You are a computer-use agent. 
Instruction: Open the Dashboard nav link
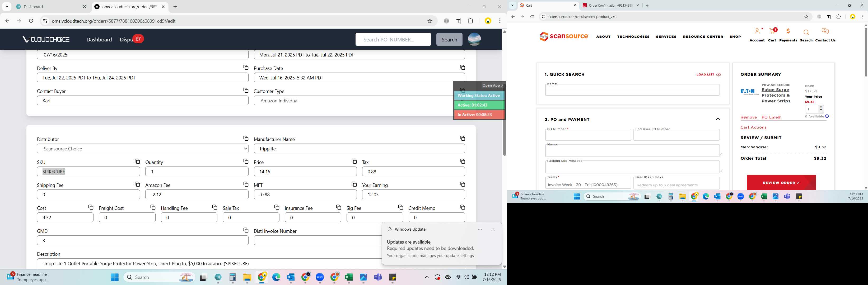pyautogui.click(x=99, y=40)
